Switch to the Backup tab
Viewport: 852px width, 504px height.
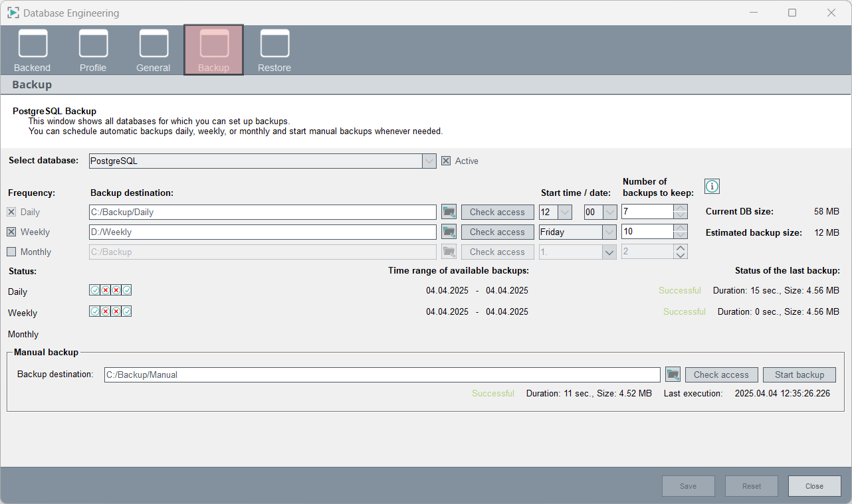click(214, 50)
